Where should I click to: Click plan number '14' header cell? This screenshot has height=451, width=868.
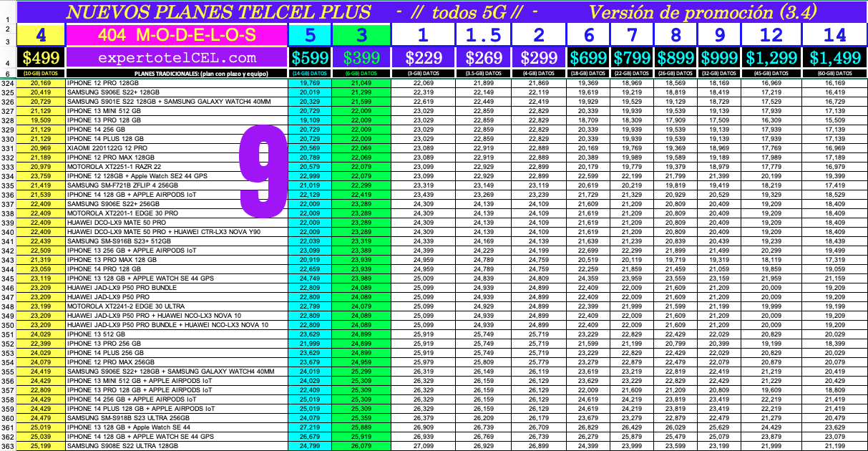click(834, 35)
